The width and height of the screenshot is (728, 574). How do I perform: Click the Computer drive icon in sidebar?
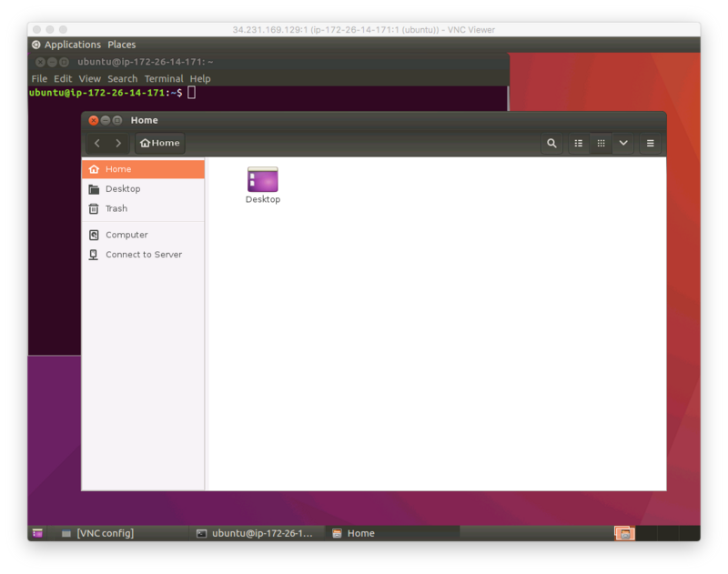tap(94, 235)
